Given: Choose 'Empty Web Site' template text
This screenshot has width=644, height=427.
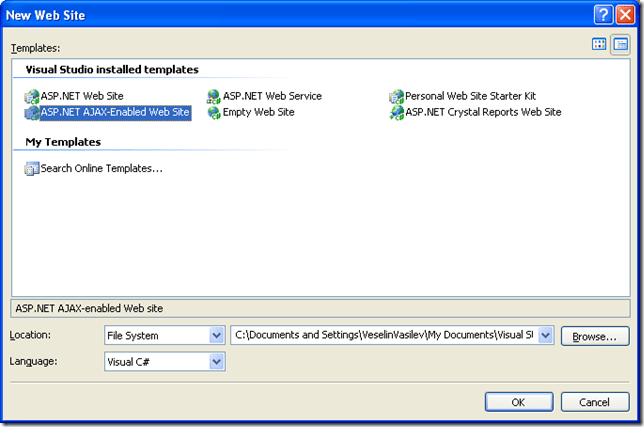Looking at the screenshot, I should click(259, 112).
